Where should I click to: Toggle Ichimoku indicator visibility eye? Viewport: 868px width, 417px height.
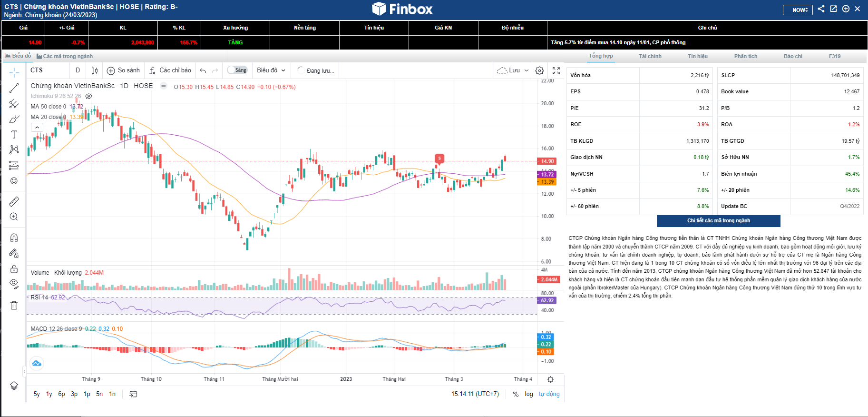pos(88,96)
